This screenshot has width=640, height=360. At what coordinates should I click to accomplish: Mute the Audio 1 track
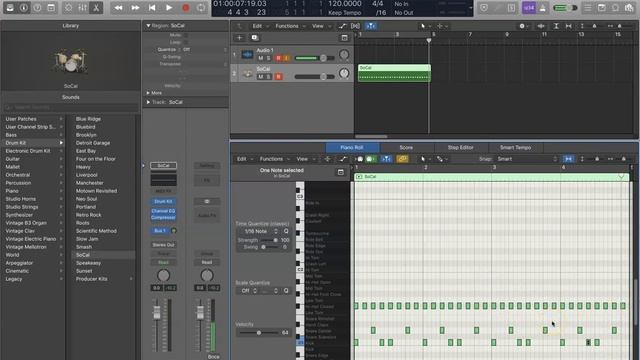tap(261, 58)
